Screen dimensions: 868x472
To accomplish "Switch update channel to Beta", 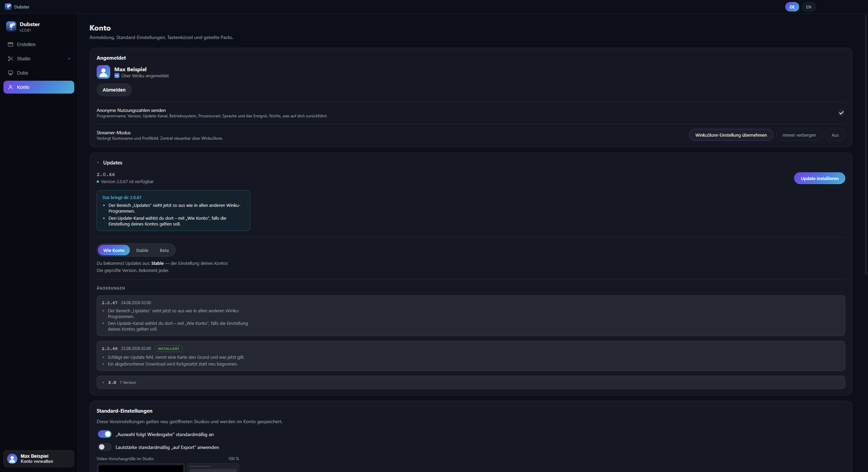I will coord(164,250).
